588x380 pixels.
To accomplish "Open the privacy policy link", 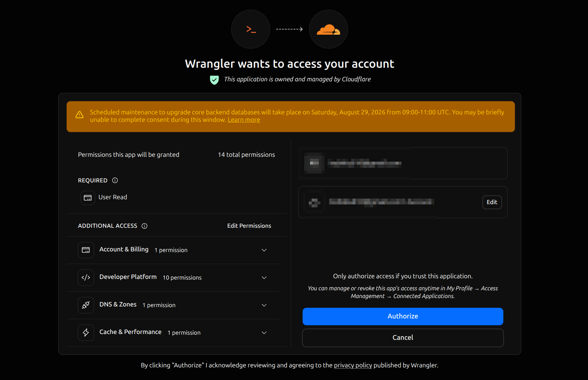I will tap(353, 365).
